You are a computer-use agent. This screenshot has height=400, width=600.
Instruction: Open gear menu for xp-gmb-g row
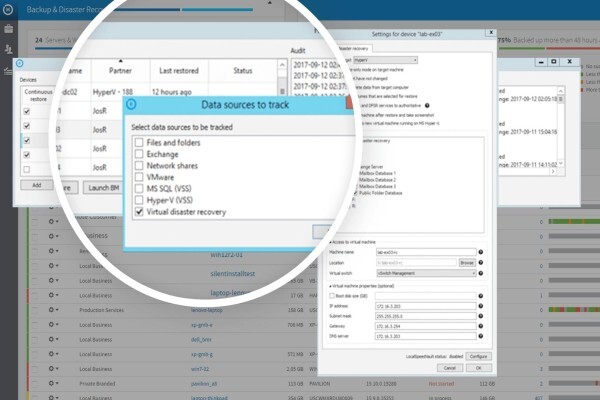click(53, 354)
